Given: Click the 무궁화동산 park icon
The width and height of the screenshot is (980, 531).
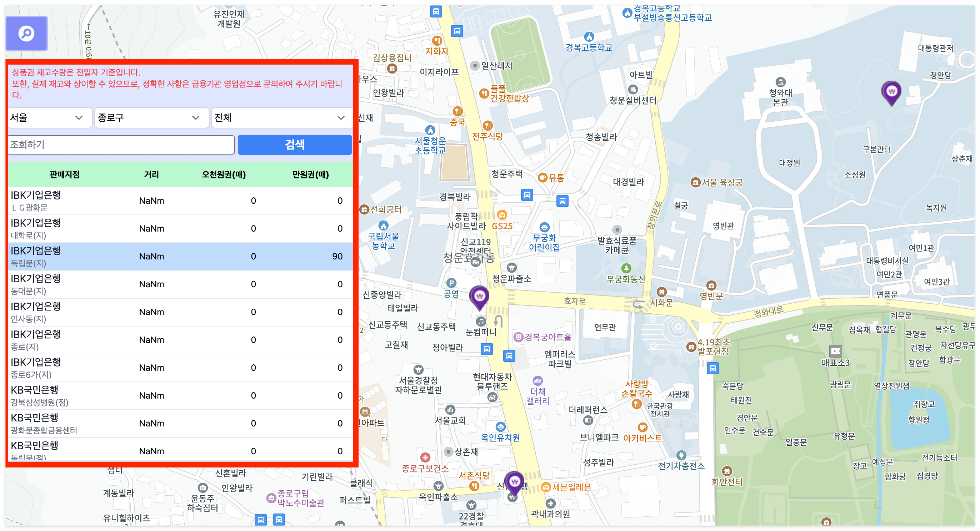Looking at the screenshot, I should tap(626, 268).
